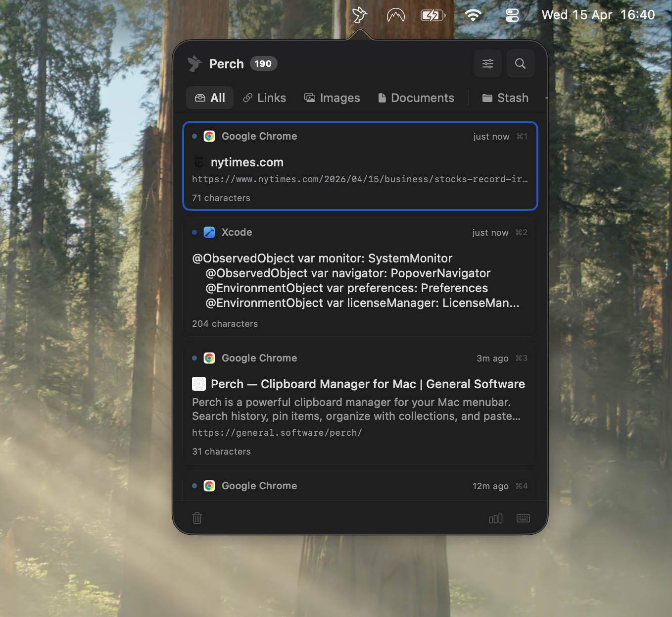Open the Perch filter settings sliders button
Viewport: 672px width, 617px height.
[488, 63]
